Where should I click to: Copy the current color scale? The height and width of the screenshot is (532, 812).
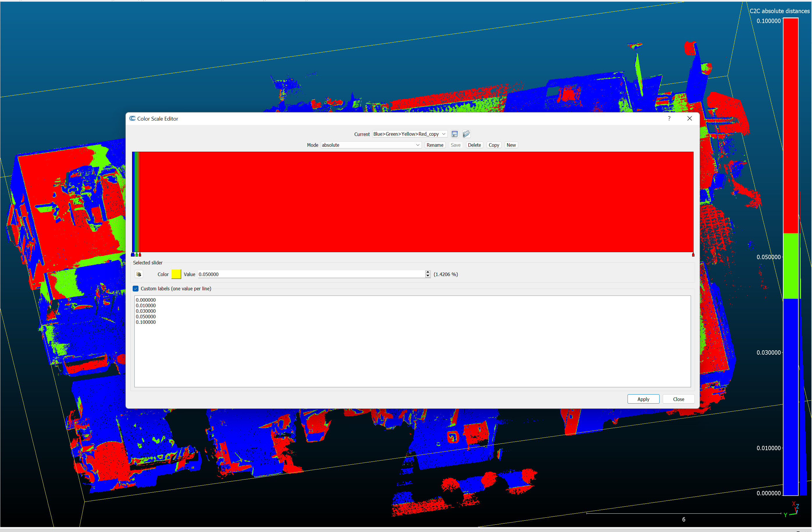click(x=494, y=145)
